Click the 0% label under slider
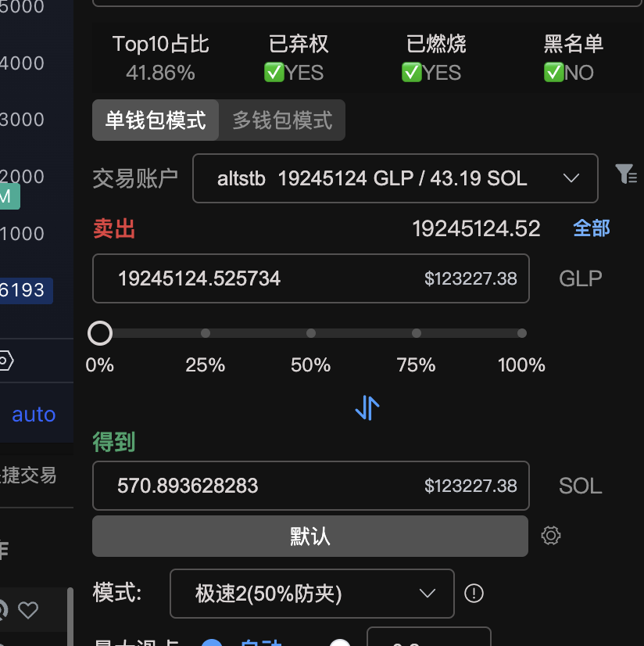This screenshot has width=644, height=646. [x=99, y=365]
